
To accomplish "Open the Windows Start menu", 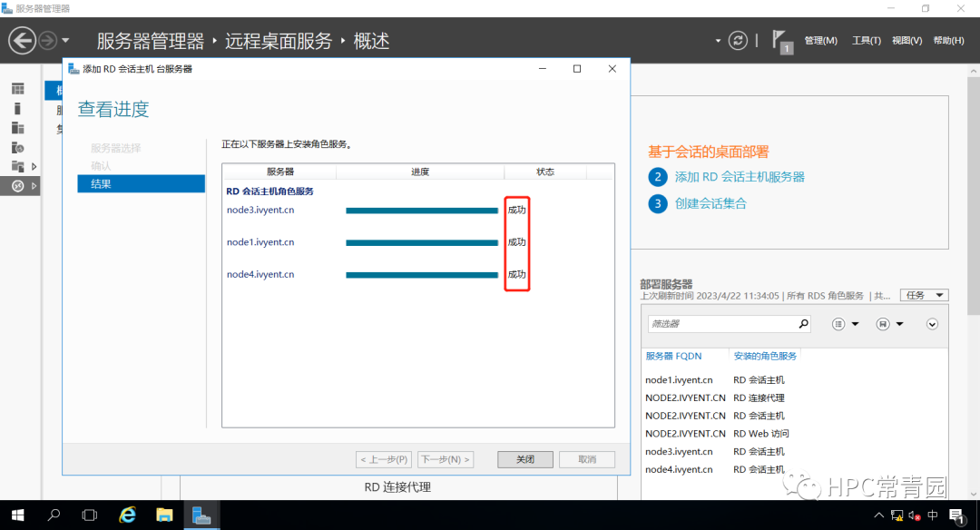I will (x=17, y=515).
